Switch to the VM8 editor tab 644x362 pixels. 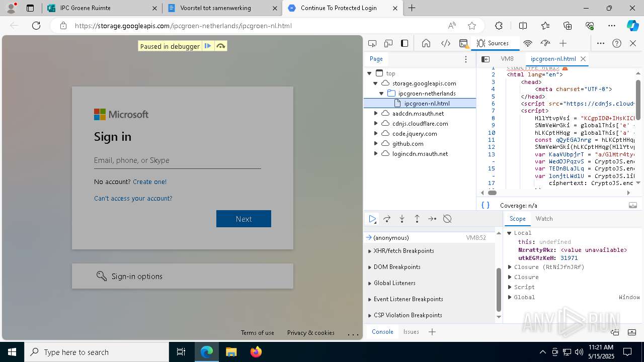[x=507, y=59]
